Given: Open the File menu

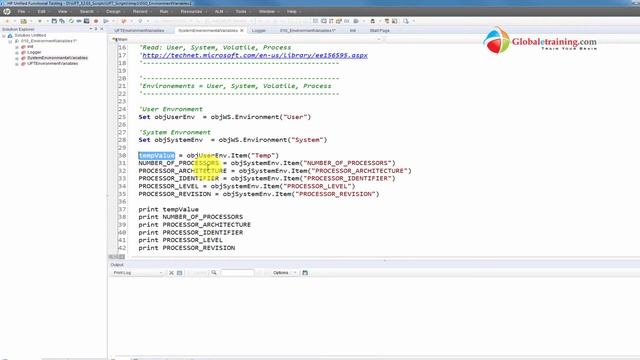Looking at the screenshot, I should point(21,11).
